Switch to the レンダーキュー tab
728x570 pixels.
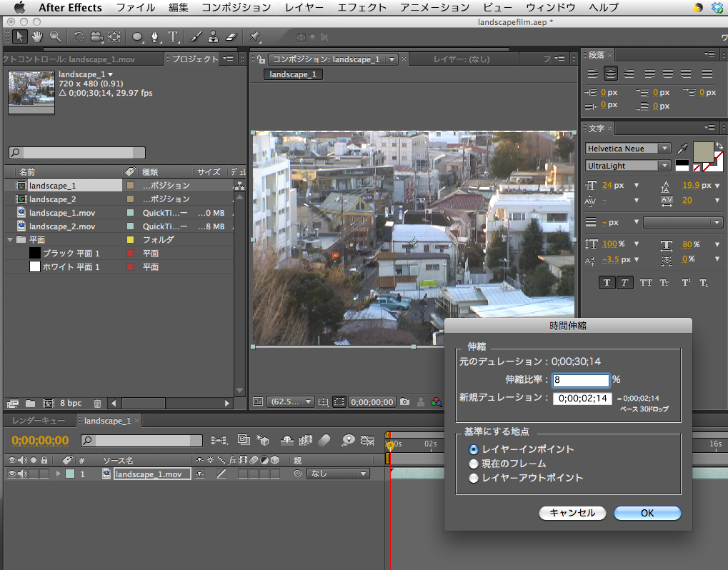point(39,421)
